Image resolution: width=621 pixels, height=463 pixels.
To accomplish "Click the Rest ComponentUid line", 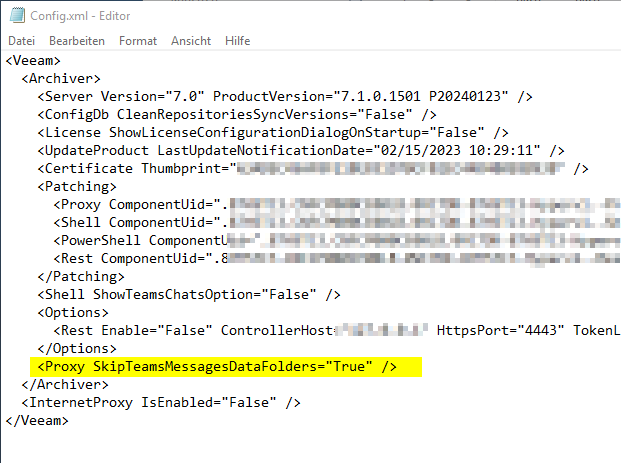I will pos(337,259).
